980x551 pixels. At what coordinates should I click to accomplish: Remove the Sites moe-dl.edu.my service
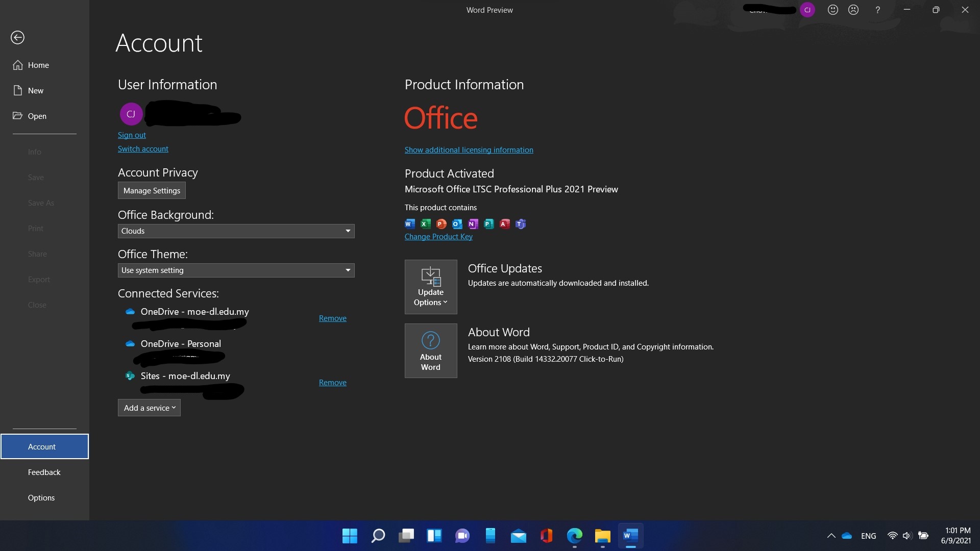[332, 382]
